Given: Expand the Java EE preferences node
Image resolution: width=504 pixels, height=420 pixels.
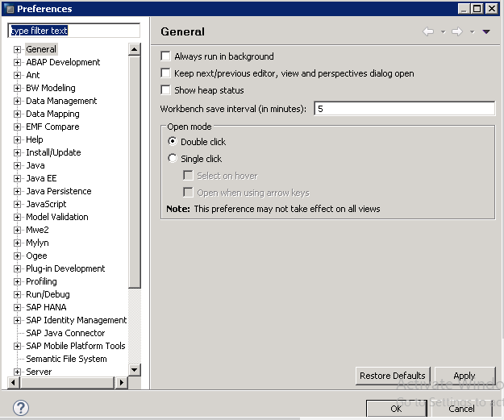Looking at the screenshot, I should pyautogui.click(x=18, y=178).
